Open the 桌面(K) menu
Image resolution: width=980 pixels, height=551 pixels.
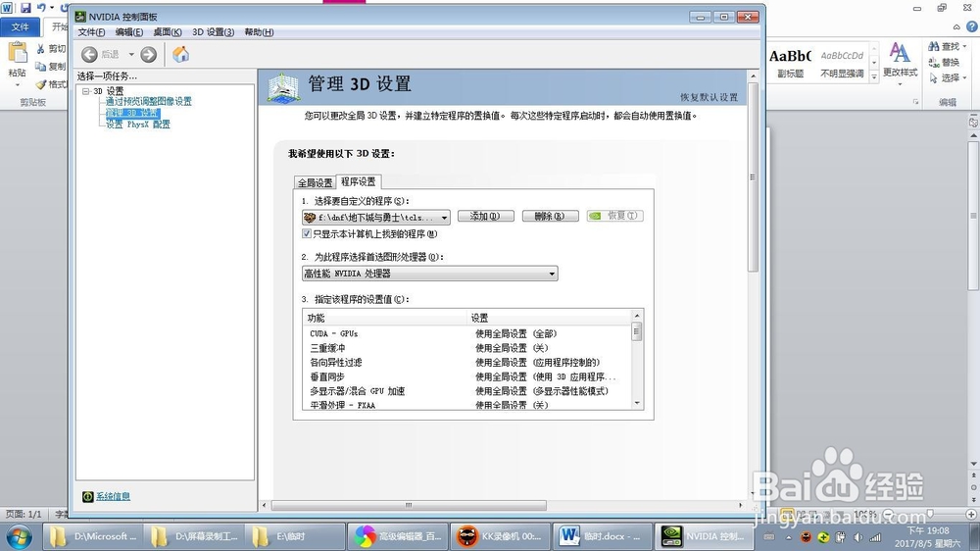[x=167, y=32]
